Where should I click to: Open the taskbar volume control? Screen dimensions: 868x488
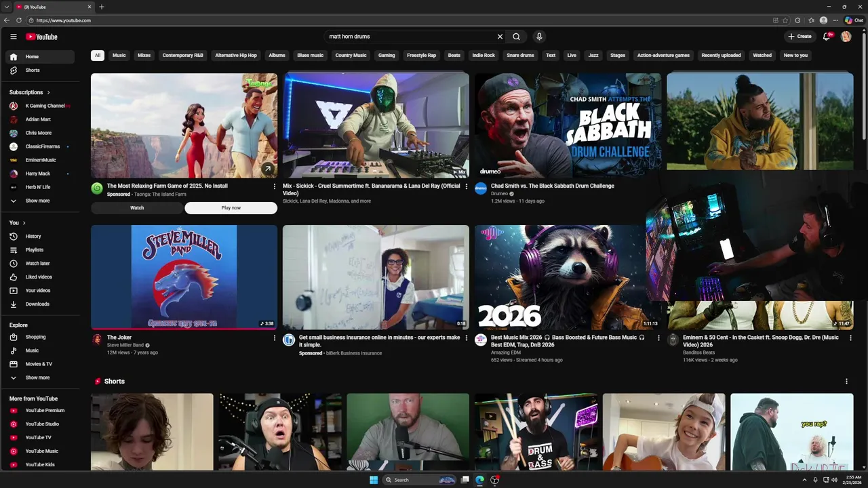834,480
